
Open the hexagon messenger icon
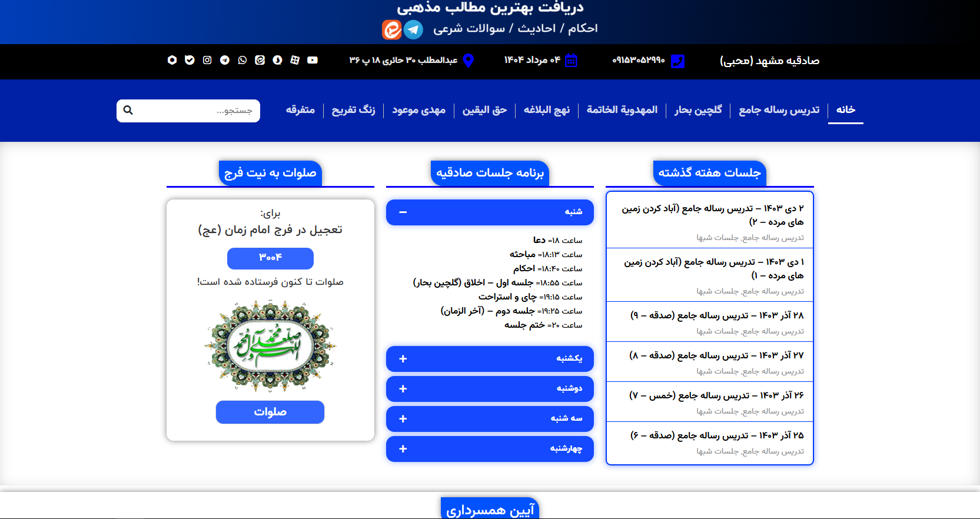(172, 60)
